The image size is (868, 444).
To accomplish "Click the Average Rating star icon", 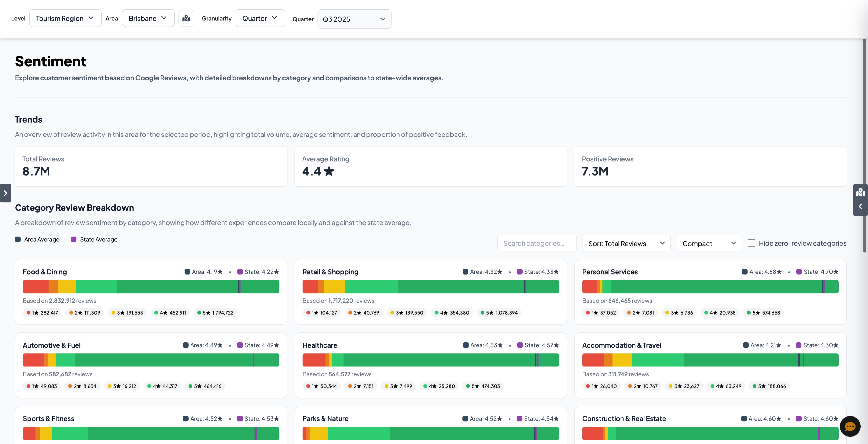I will [x=329, y=171].
